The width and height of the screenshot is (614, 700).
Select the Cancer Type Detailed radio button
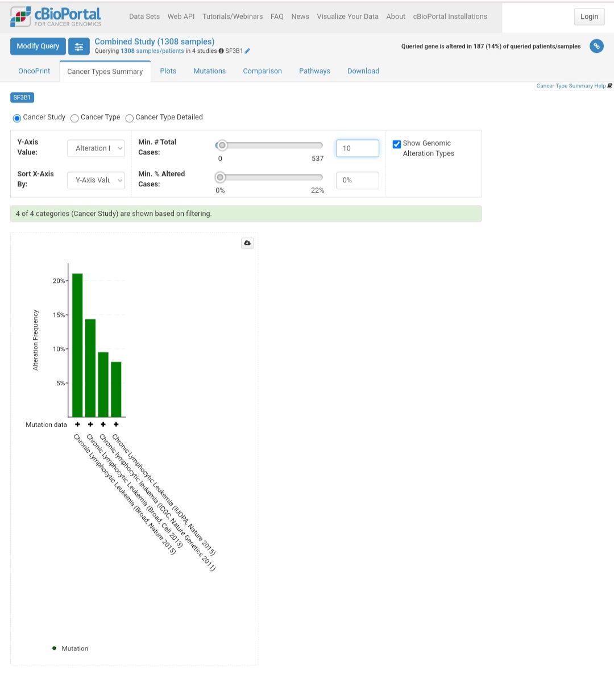coord(129,118)
